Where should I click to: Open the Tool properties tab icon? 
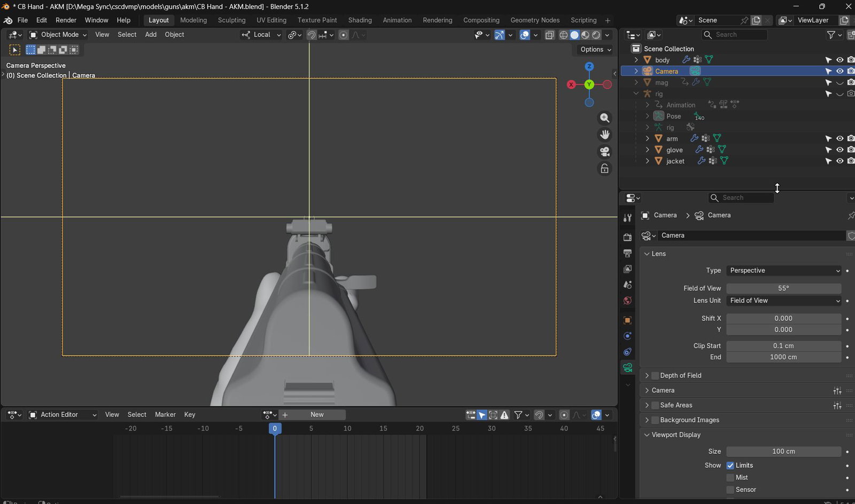(627, 217)
